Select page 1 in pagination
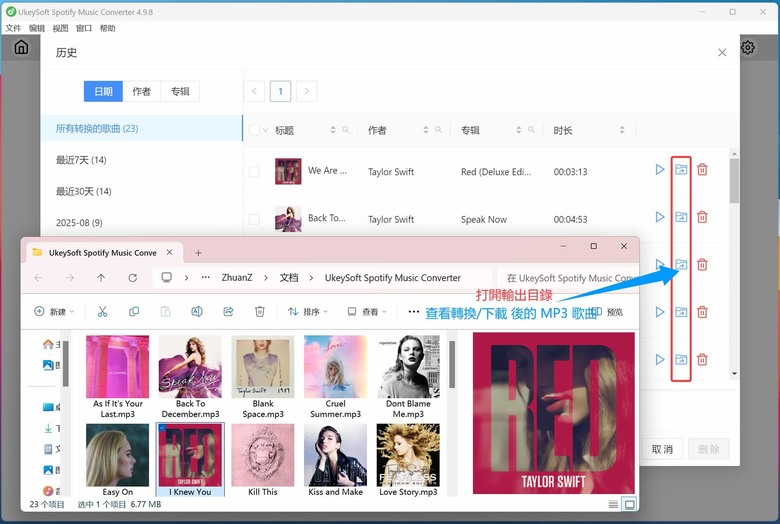This screenshot has height=524, width=780. click(281, 91)
